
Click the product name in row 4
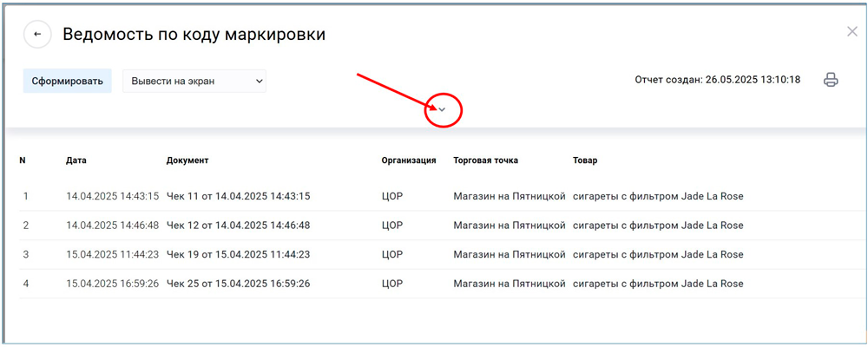658,284
